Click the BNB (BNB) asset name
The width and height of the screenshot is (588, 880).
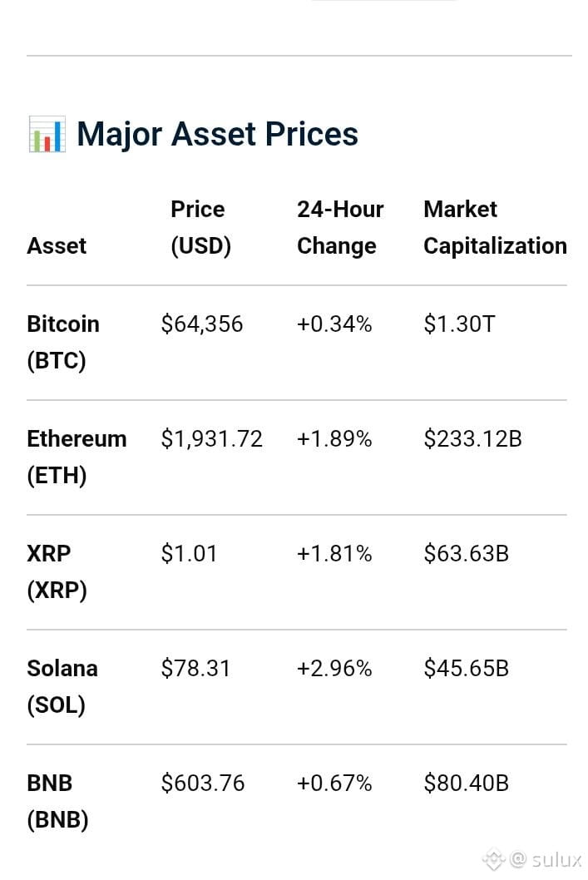[57, 802]
